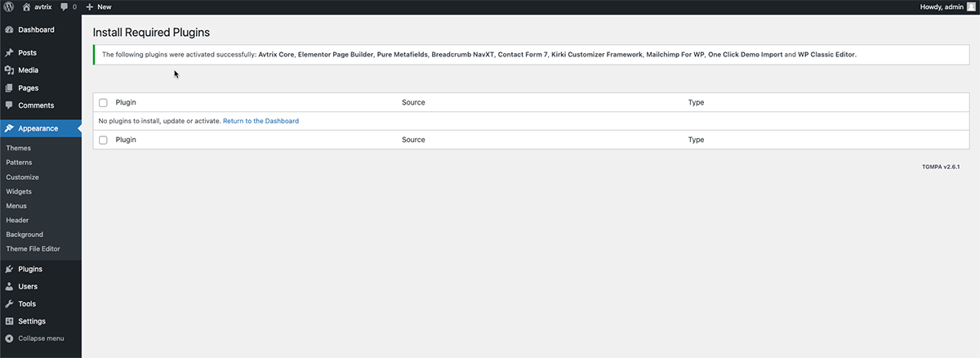The image size is (980, 358).
Task: Click the comments bubble icon in admin bar
Action: (x=65, y=7)
